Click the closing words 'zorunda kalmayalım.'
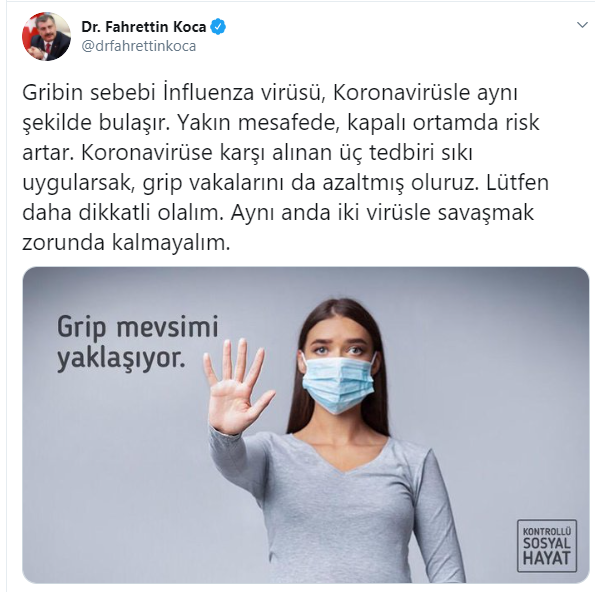Viewport: 595px width, 592px height. click(x=126, y=242)
